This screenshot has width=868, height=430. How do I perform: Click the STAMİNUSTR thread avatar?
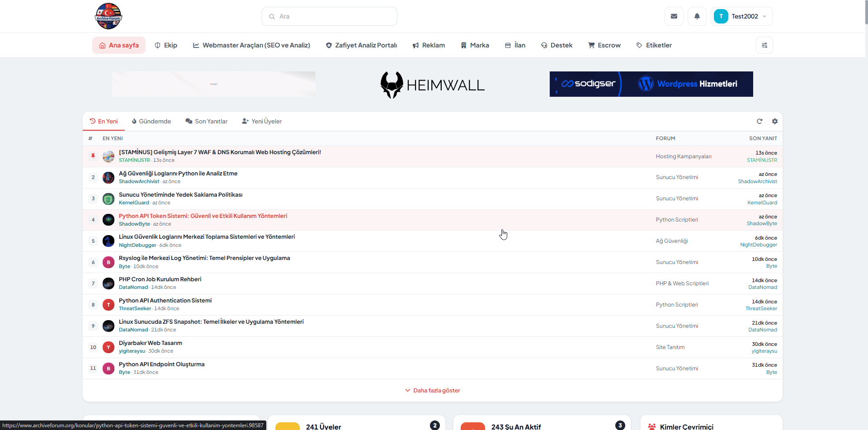click(x=108, y=156)
